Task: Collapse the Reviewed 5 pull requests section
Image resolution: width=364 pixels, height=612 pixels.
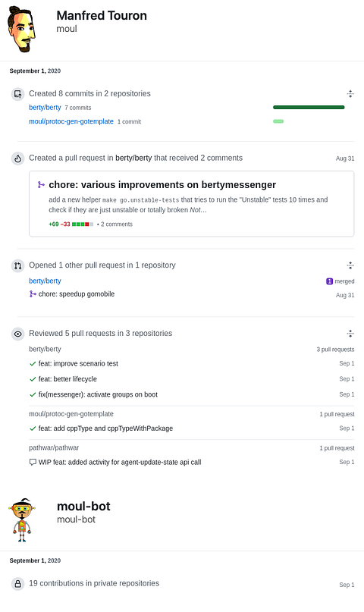Action: 350,334
